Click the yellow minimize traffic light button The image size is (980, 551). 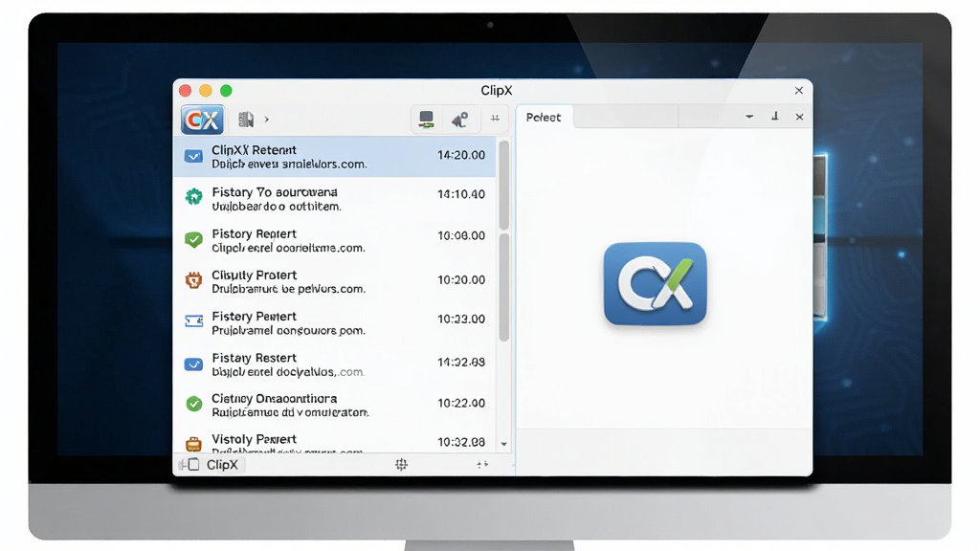206,91
